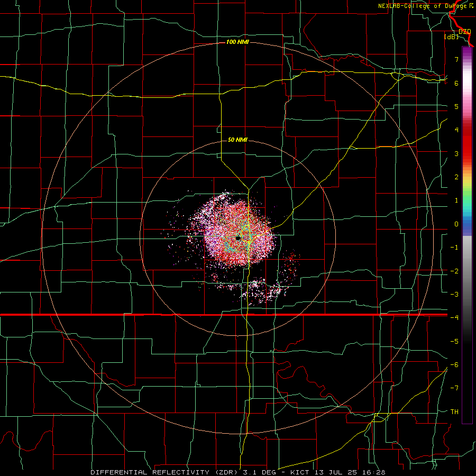Click the '50 NMI' range ring label

click(237, 140)
